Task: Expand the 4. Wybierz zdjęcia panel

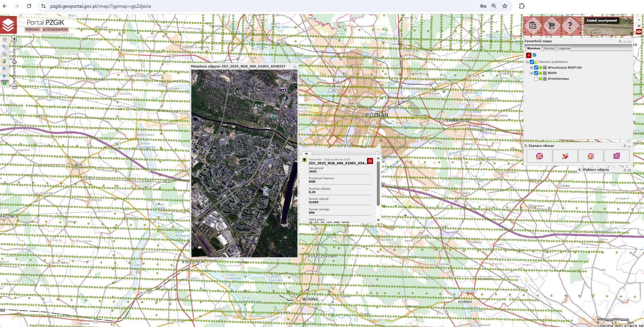Action: coord(629,170)
